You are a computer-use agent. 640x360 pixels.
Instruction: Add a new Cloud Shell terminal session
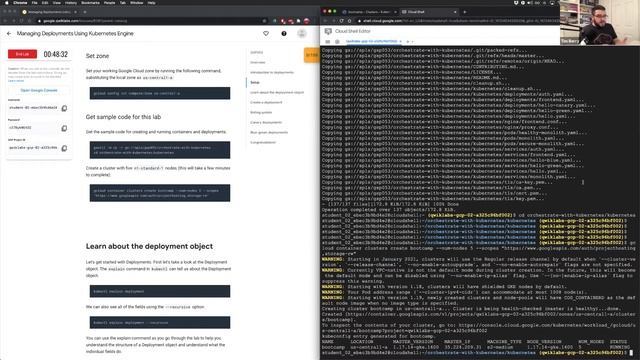tap(407, 41)
